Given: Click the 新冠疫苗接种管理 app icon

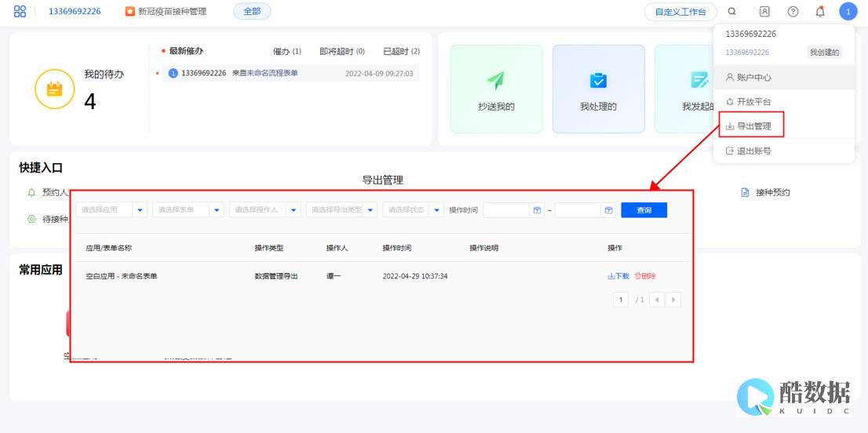Looking at the screenshot, I should [130, 11].
